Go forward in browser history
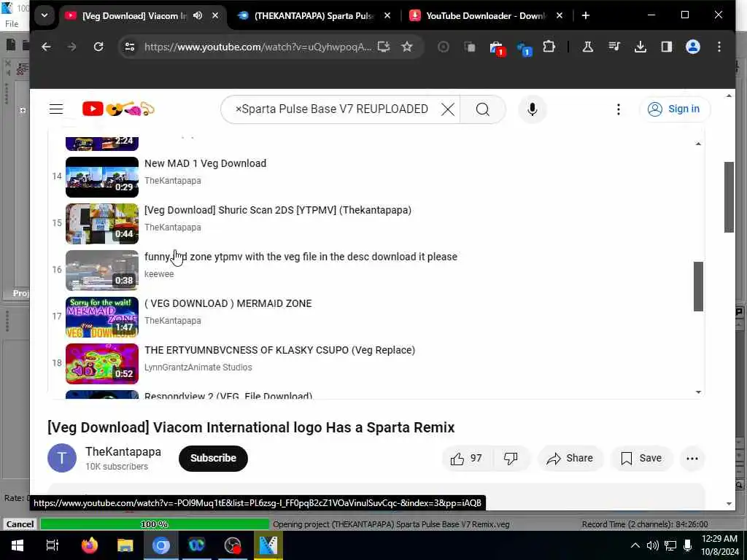Screen dimensions: 747x560 coord(72,47)
